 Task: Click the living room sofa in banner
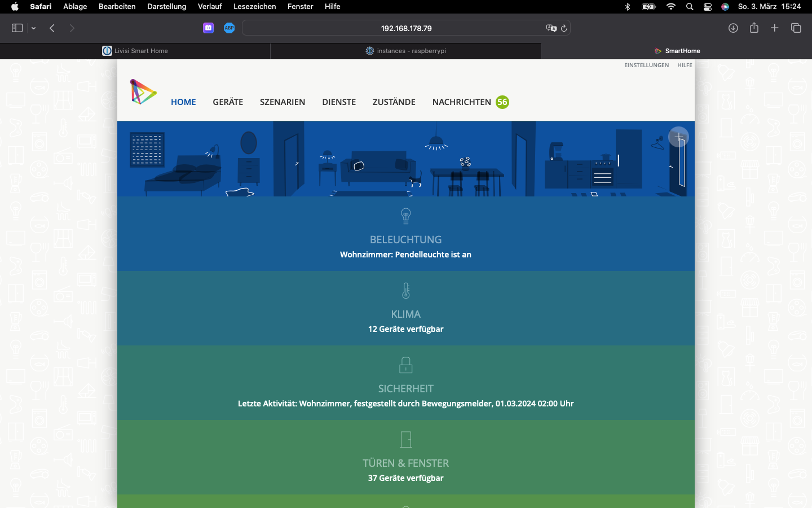pos(379,168)
